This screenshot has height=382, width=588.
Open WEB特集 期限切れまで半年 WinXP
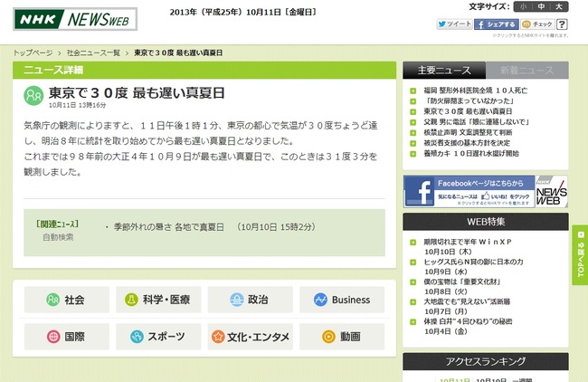[468, 242]
